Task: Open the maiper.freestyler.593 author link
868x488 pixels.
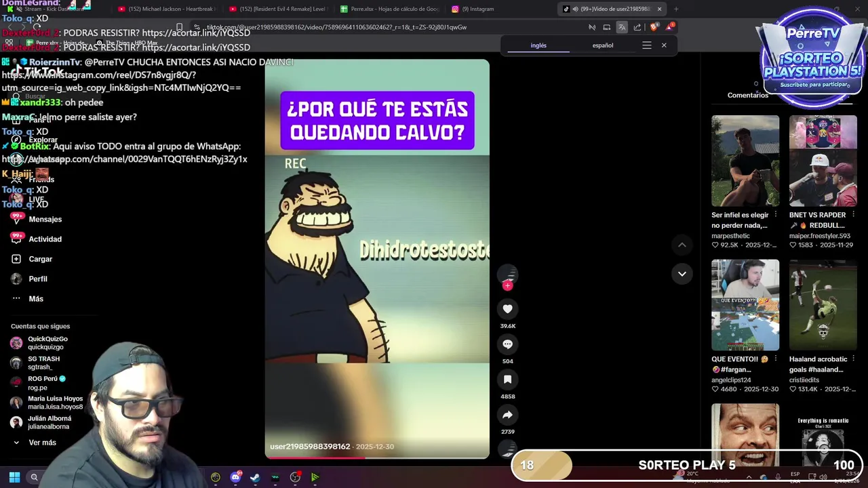Action: coord(820,236)
